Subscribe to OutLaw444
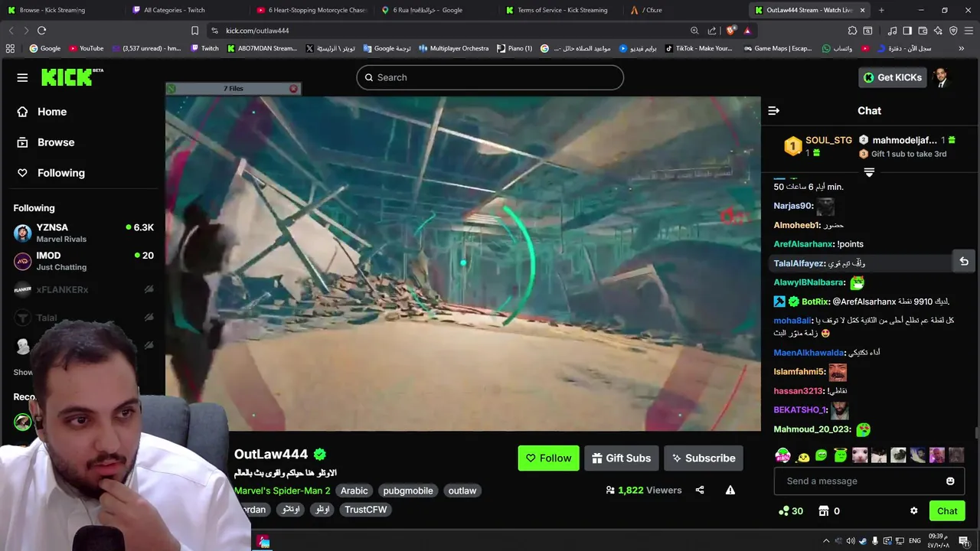The height and width of the screenshot is (551, 980). 704,458
